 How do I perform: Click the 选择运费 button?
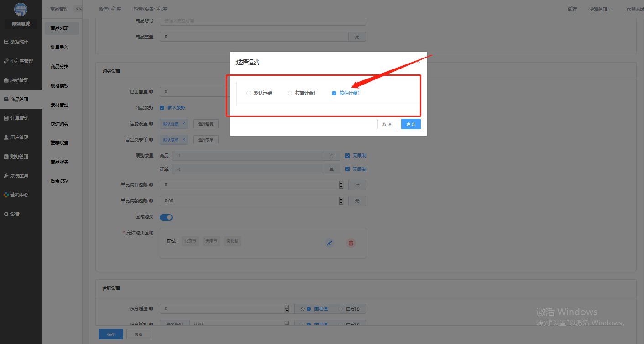tap(206, 124)
